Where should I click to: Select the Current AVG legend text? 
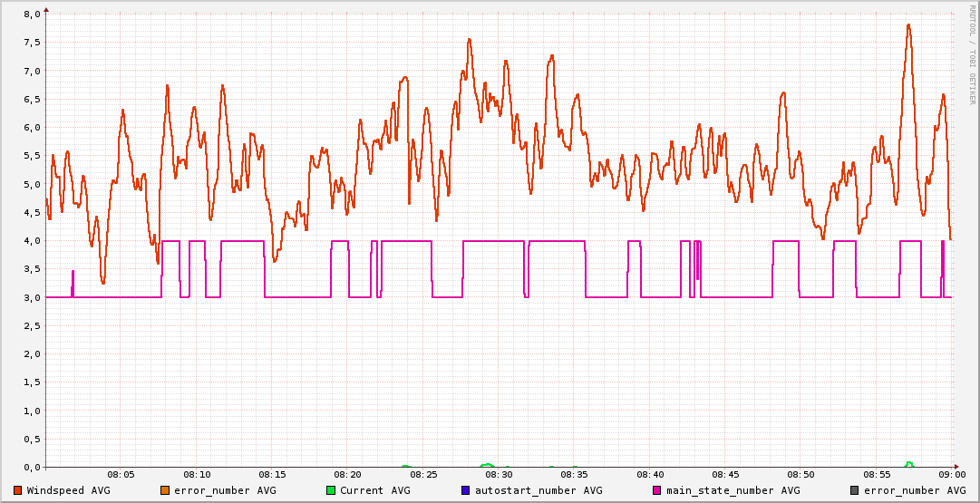pos(374,490)
